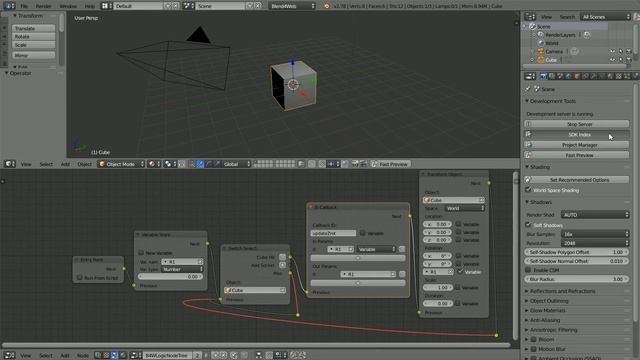This screenshot has height=360, width=640.
Task: Open the viewport shading selector icon
Action: click(154, 164)
